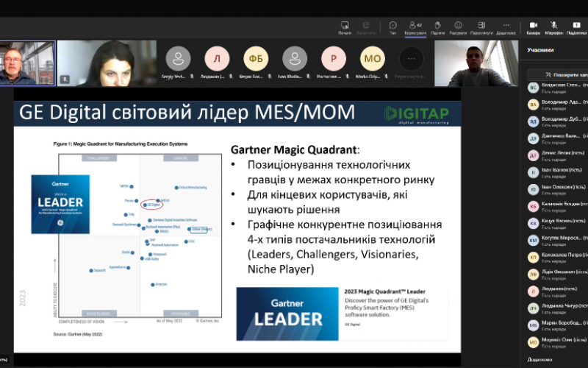Image resolution: width=588 pixels, height=368 pixels.
Task: Select participant with ЛФ avatar
Action: (557, 275)
